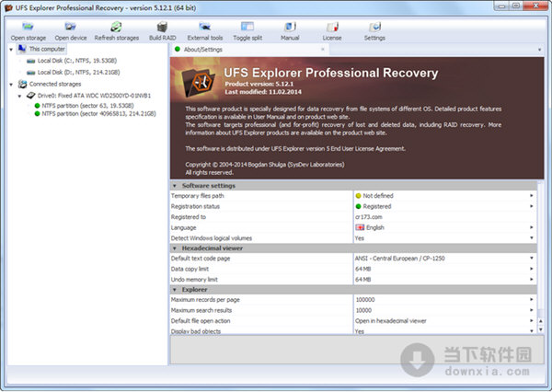Screen dimensions: 552x392
Task: Open Data copy limit options arrow
Action: click(x=532, y=269)
